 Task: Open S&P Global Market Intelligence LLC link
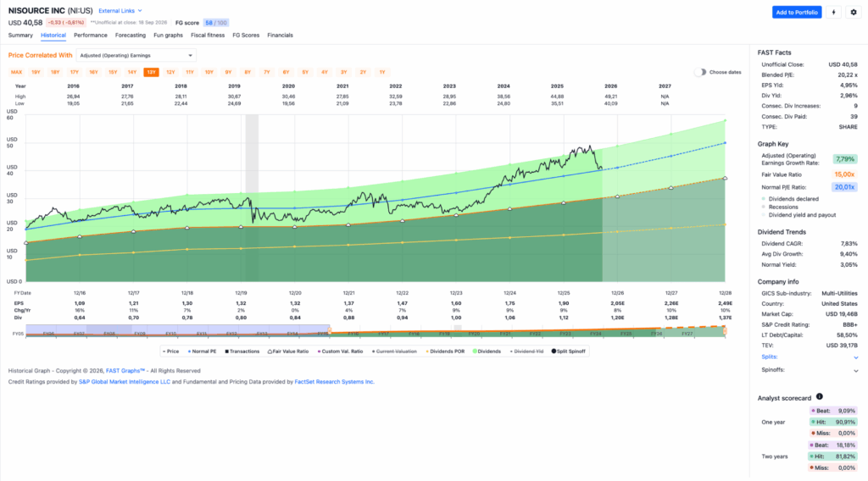pos(125,382)
